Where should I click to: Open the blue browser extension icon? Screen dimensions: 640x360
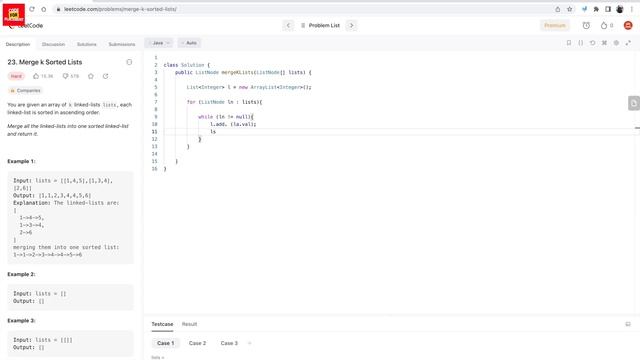pyautogui.click(x=584, y=9)
